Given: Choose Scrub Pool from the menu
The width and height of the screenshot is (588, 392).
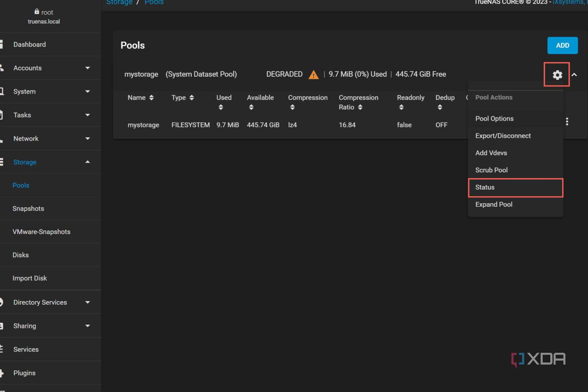Looking at the screenshot, I should pyautogui.click(x=515, y=170).
